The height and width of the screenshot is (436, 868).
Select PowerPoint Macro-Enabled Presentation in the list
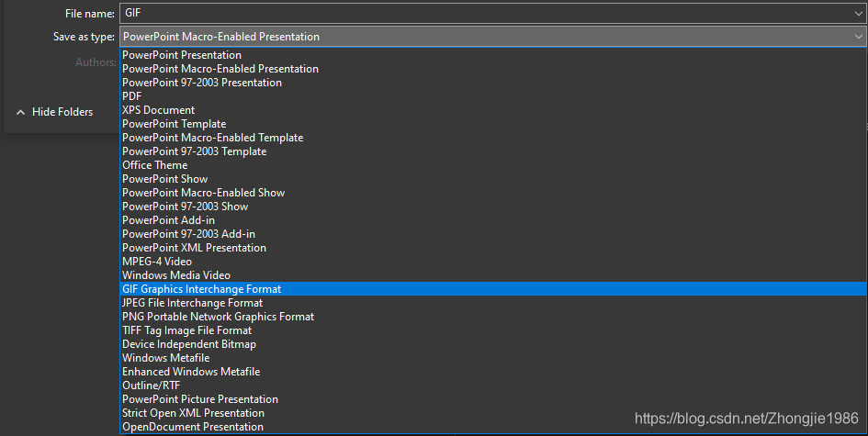[493, 69]
